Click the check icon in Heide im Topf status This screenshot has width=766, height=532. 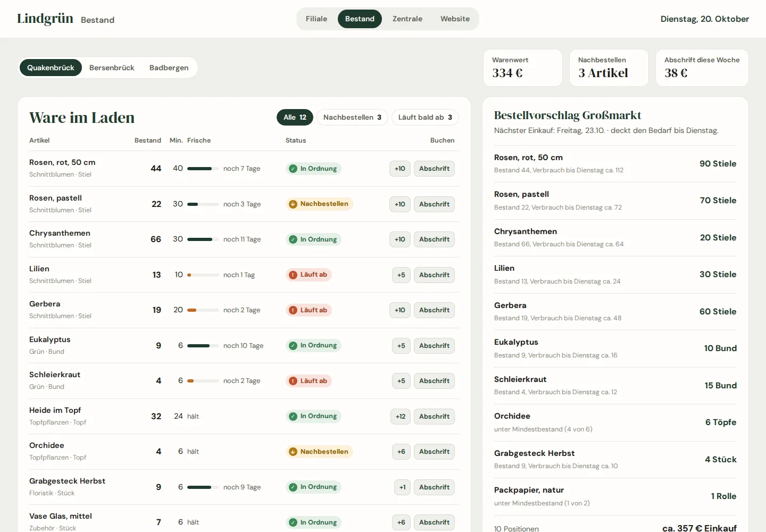point(293,417)
